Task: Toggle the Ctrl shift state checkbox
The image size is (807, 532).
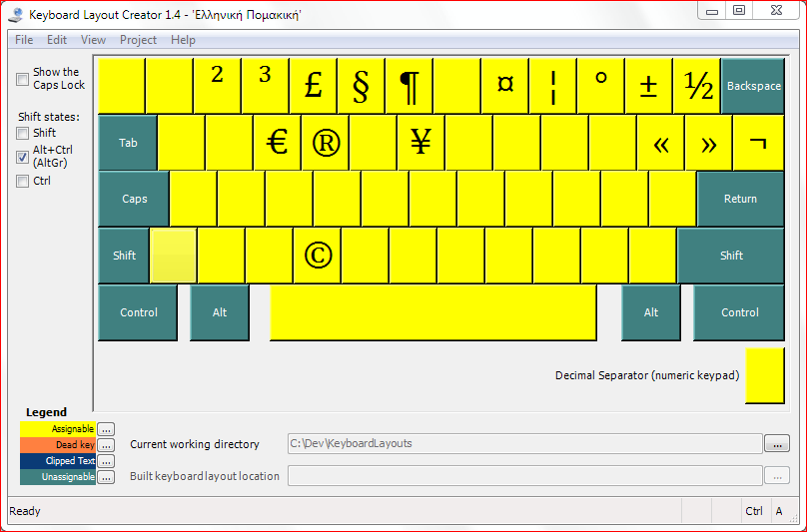Action: pyautogui.click(x=22, y=181)
